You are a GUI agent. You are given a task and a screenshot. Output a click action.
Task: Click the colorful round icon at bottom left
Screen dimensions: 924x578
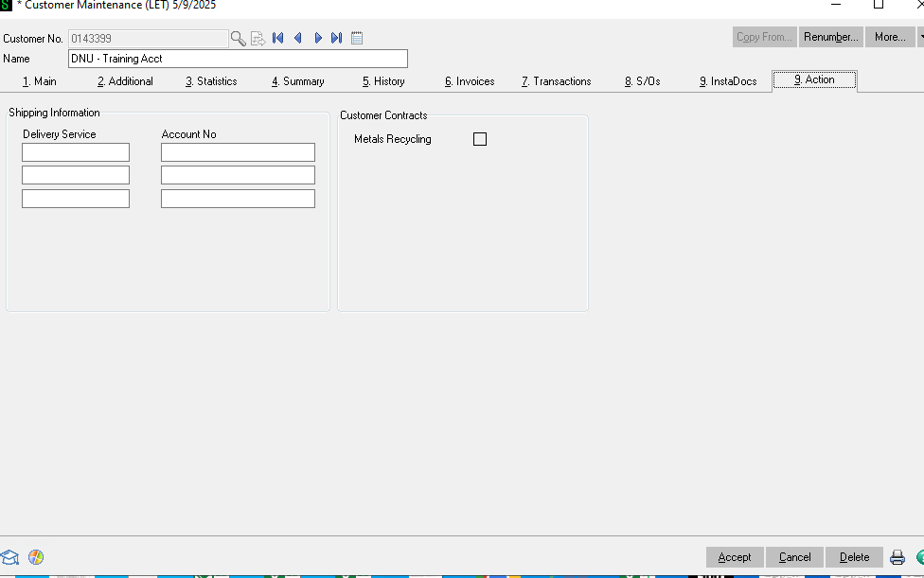36,557
